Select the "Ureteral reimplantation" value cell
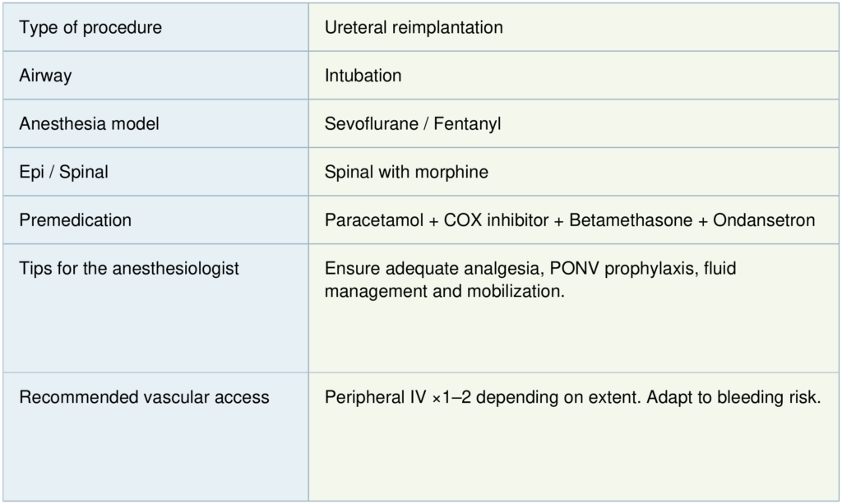 414,27
